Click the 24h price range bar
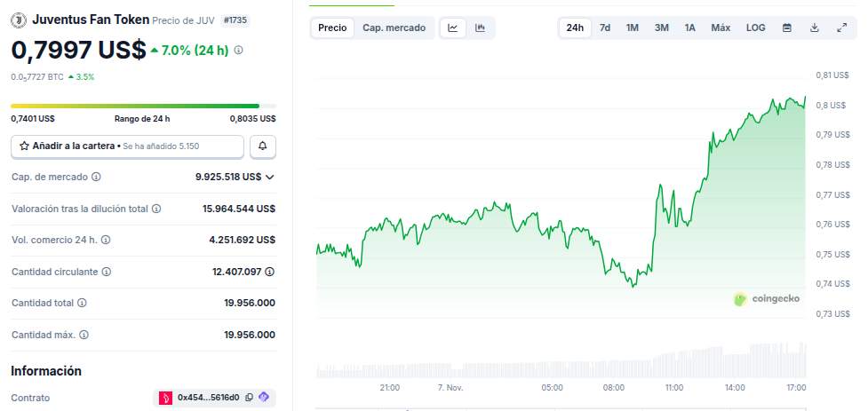 (x=143, y=107)
